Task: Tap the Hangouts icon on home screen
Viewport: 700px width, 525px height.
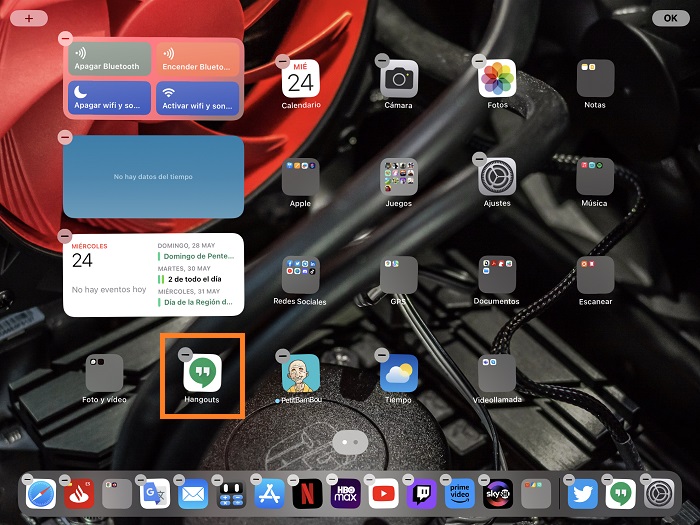Action: [202, 373]
